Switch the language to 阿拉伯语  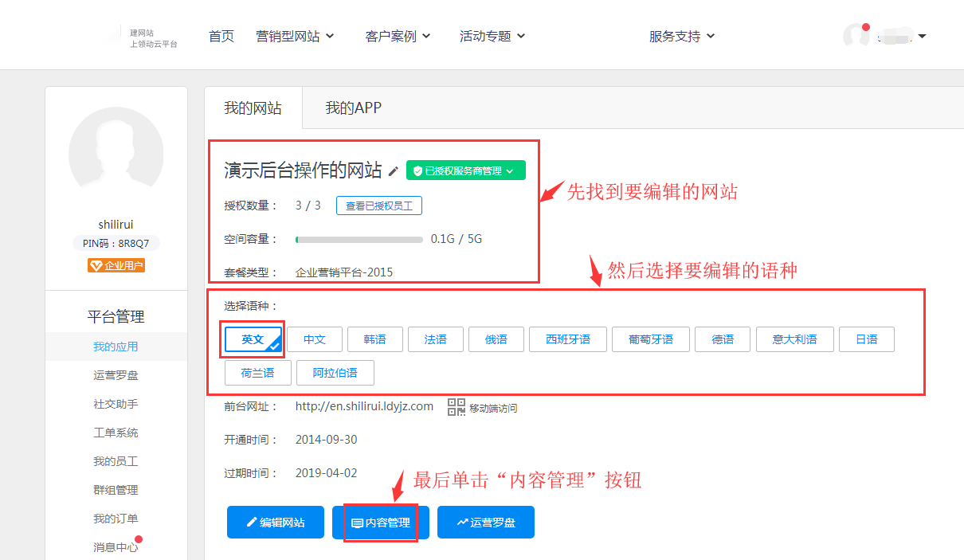pyautogui.click(x=335, y=373)
